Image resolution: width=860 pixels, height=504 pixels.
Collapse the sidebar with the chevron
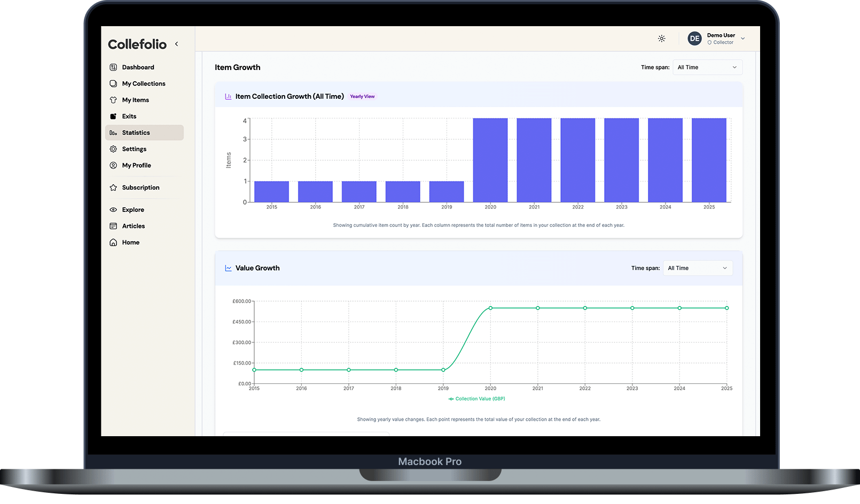pos(176,44)
